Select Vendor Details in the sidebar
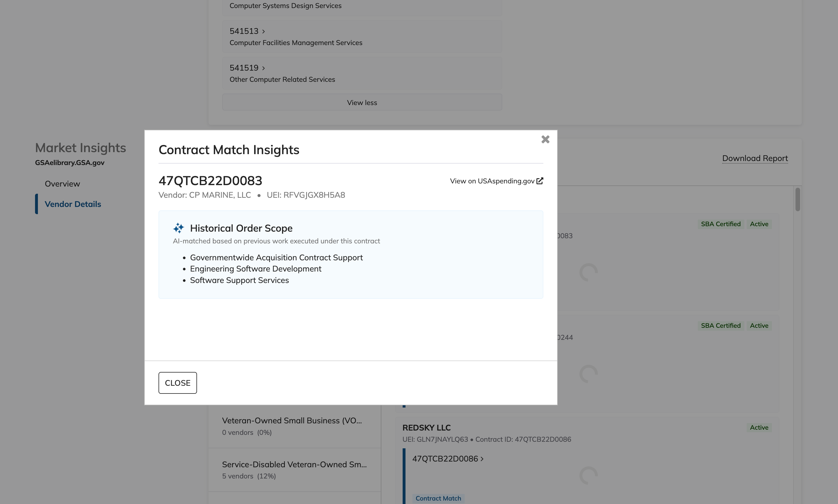The height and width of the screenshot is (504, 838). (x=73, y=204)
